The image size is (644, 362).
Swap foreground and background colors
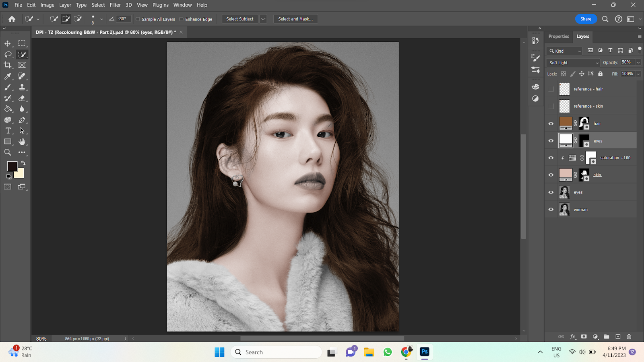click(23, 163)
